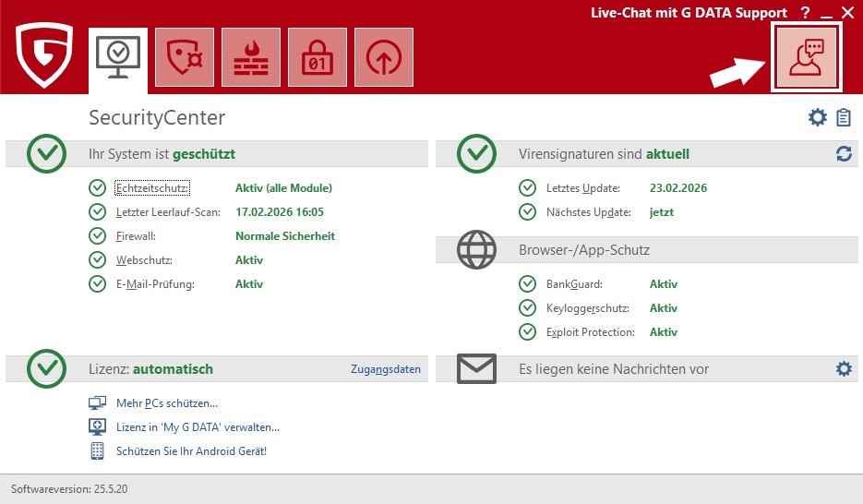This screenshot has width=863, height=504.
Task: Click the envelope messages icon
Action: 476,368
